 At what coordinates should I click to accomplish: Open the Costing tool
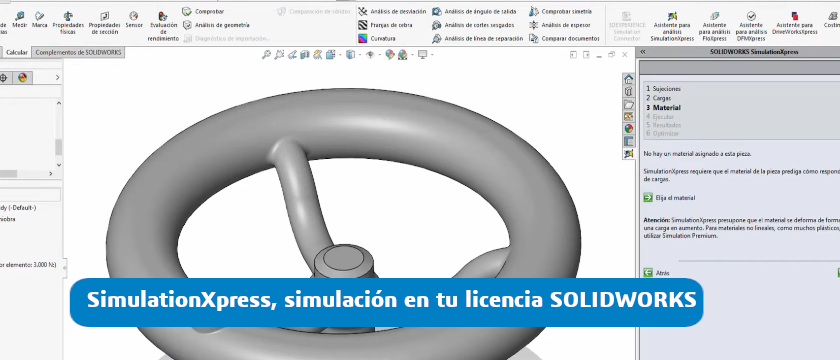point(831,20)
